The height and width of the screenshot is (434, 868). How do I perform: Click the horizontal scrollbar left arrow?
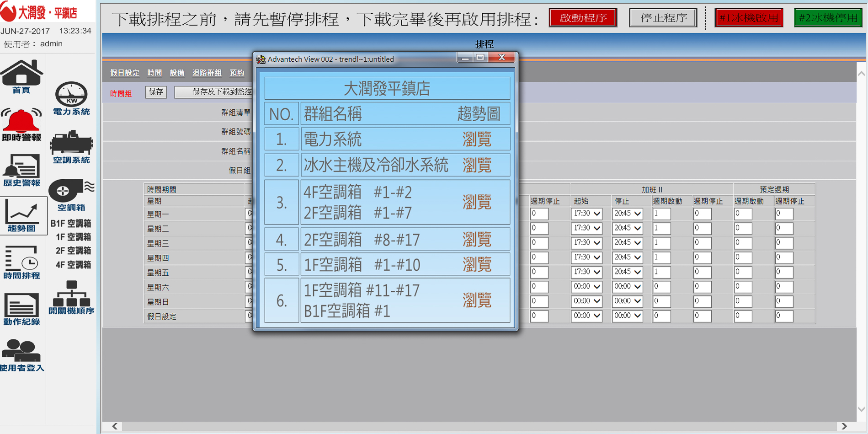tap(115, 426)
